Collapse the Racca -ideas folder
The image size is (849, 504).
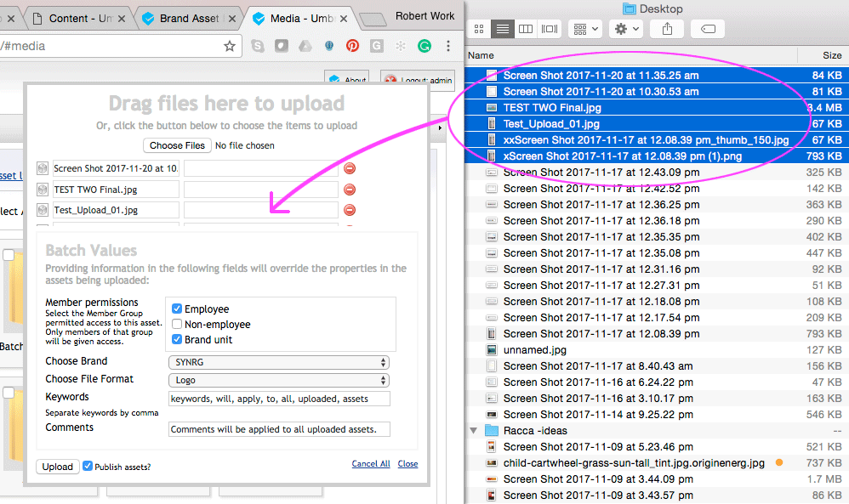point(474,431)
